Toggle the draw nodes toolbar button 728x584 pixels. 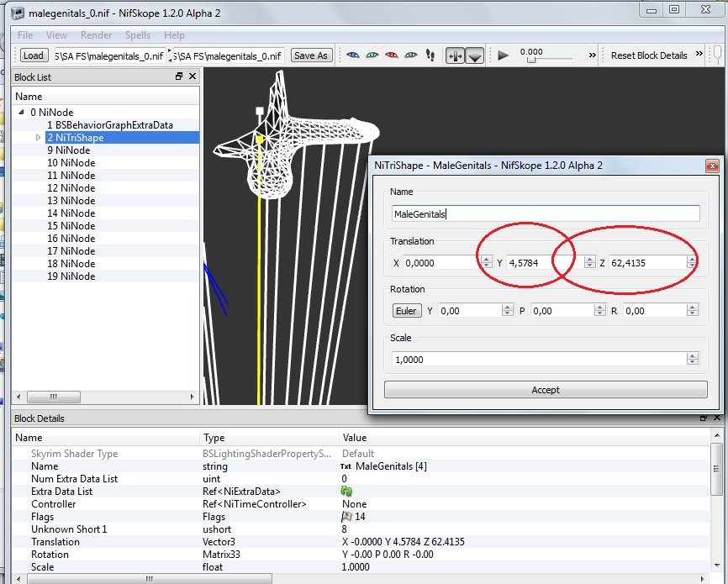tap(474, 55)
